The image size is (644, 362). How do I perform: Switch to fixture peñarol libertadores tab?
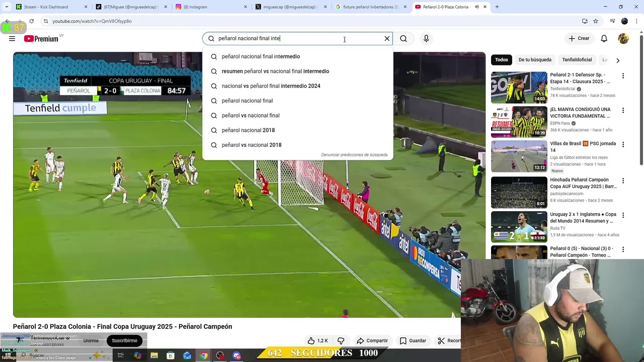[371, 7]
